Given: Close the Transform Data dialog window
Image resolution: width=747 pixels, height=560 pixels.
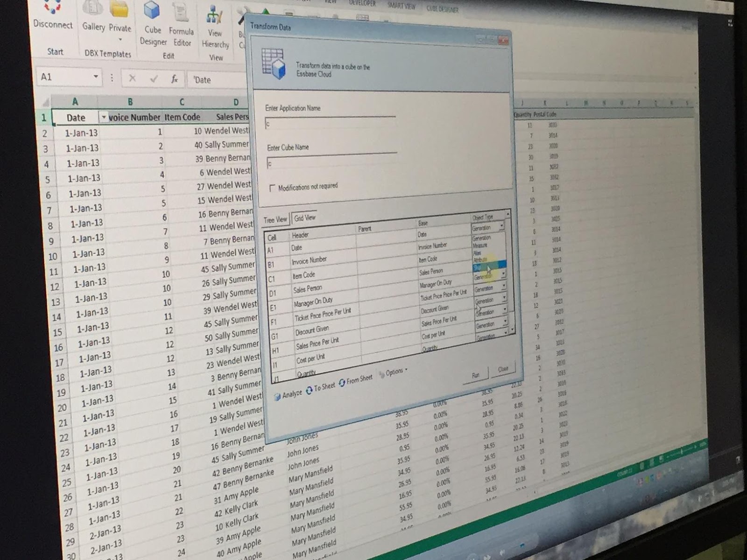Looking at the screenshot, I should click(503, 41).
